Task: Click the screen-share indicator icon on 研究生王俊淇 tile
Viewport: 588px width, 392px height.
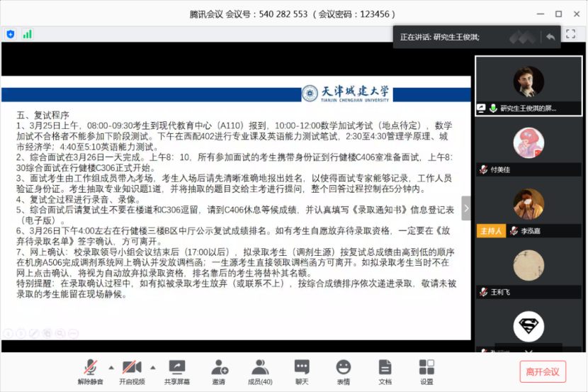Action: coord(481,108)
